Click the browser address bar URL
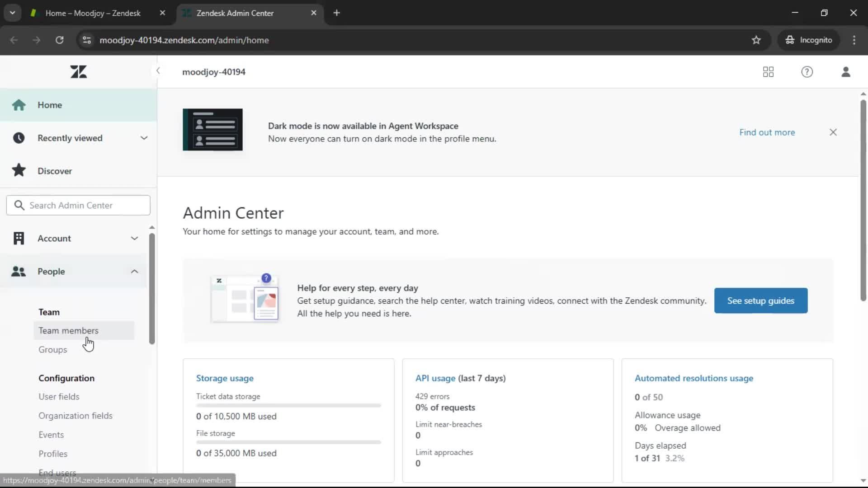868x488 pixels. coord(184,40)
